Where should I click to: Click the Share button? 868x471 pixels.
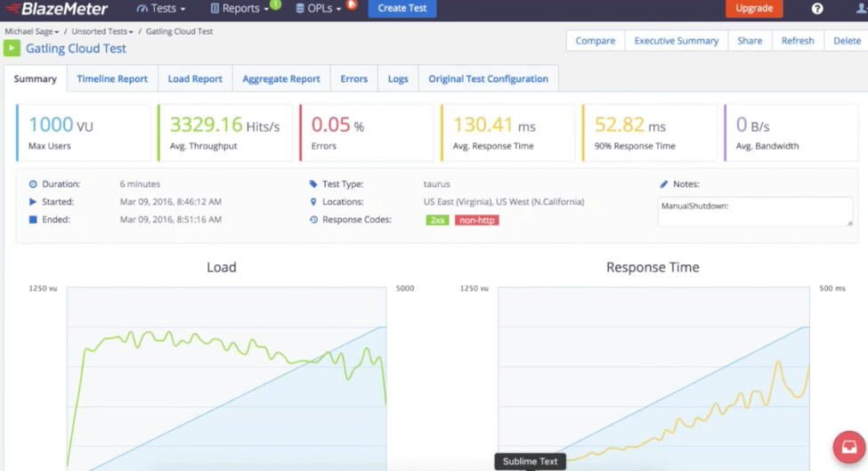click(x=750, y=40)
